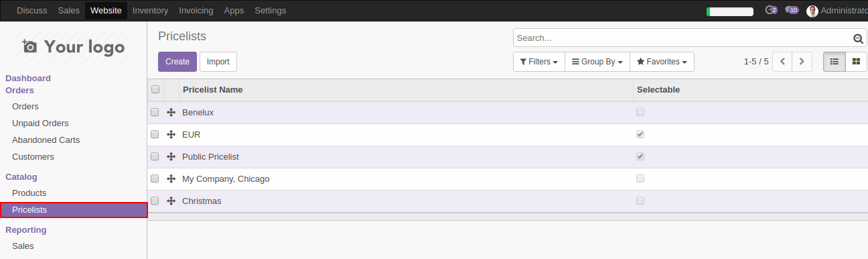The image size is (868, 259).
Task: Expand the Filters dropdown
Action: (539, 62)
